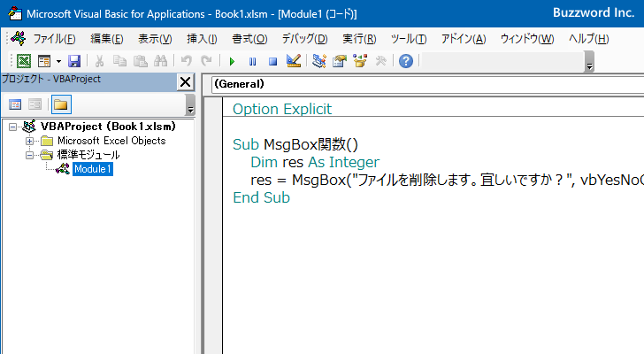
Task: Open the 書式(O) menu
Action: pos(249,39)
